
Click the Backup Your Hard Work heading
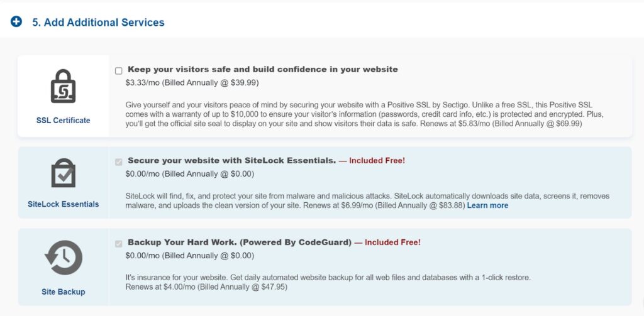click(240, 242)
